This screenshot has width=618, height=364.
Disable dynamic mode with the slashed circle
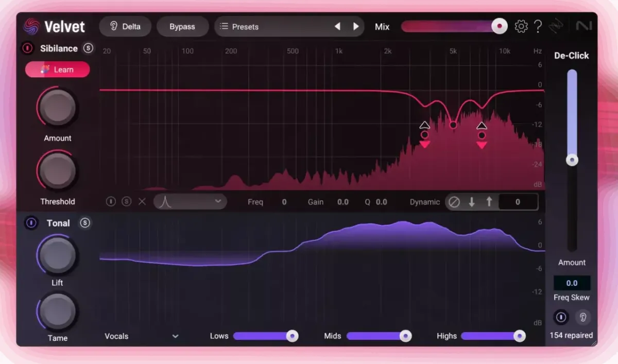[x=454, y=202]
